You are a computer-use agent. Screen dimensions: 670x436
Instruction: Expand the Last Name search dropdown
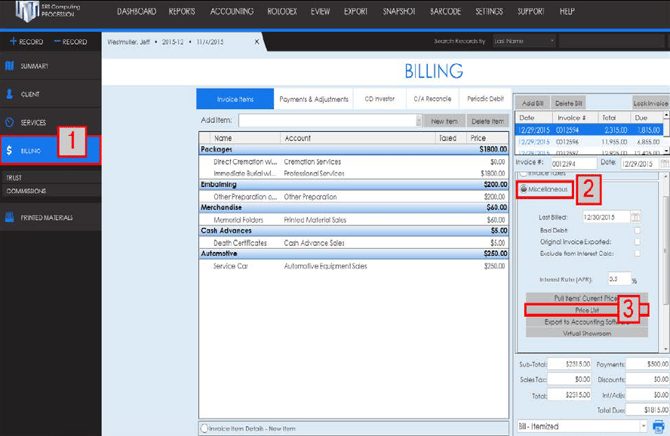(551, 42)
